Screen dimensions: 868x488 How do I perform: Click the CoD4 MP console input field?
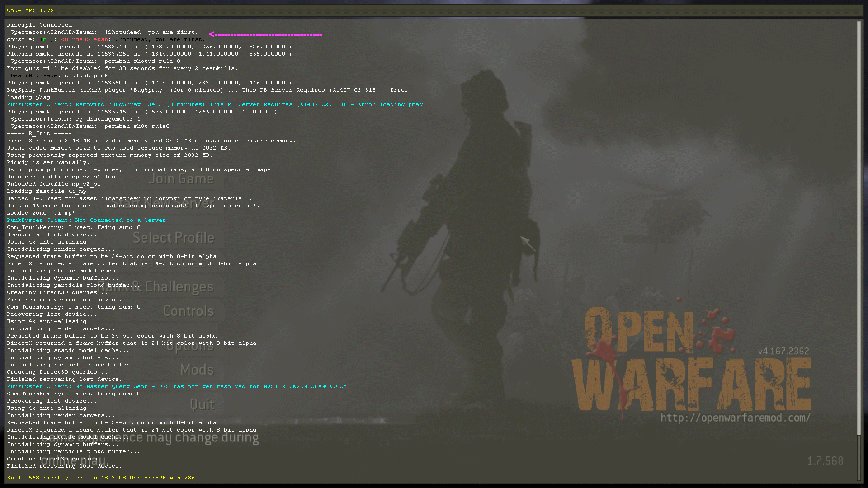[434, 10]
